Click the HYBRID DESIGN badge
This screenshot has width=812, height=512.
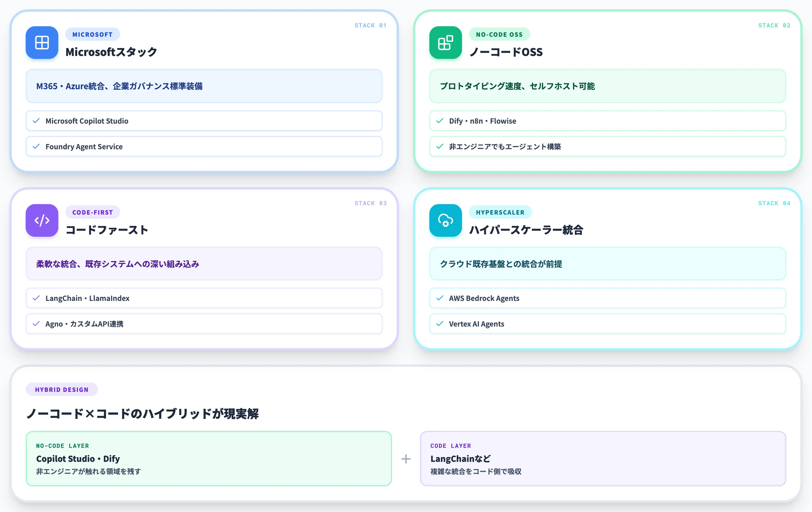tap(62, 390)
